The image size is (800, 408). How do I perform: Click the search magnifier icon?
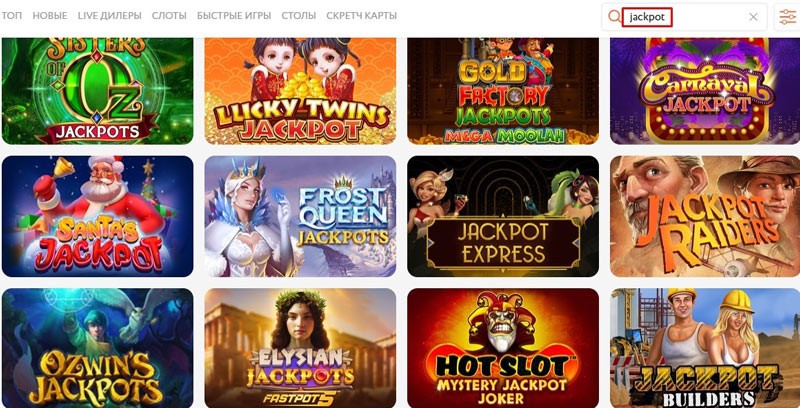(614, 17)
